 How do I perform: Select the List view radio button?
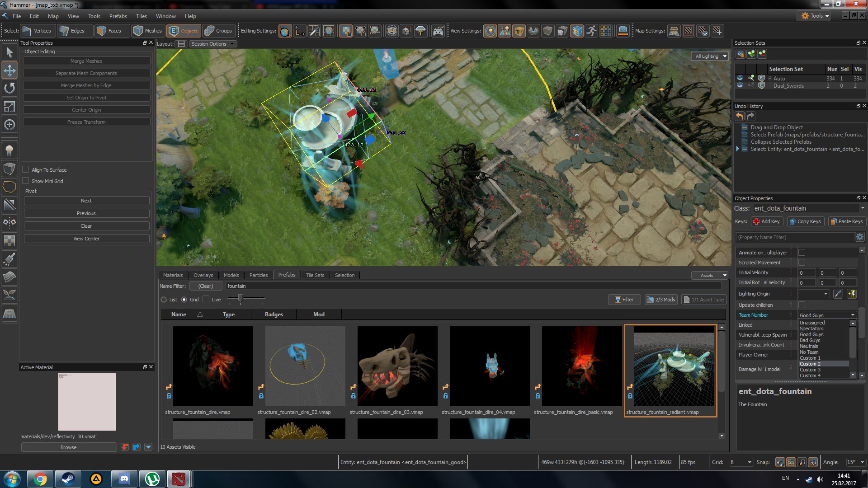(164, 300)
